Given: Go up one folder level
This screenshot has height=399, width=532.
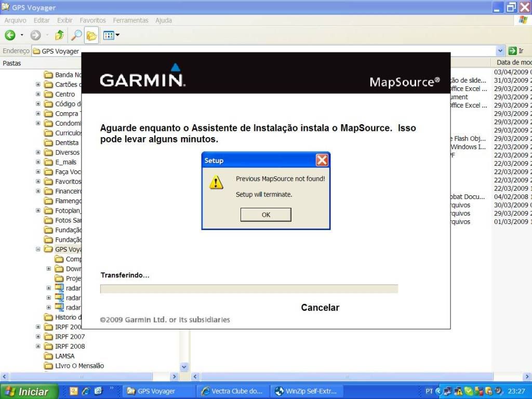Looking at the screenshot, I should (x=60, y=35).
